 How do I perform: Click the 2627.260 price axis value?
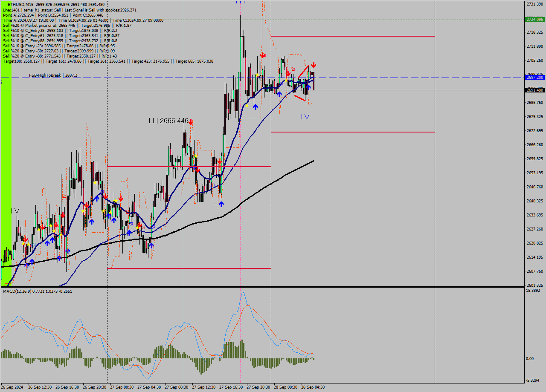[535, 229]
